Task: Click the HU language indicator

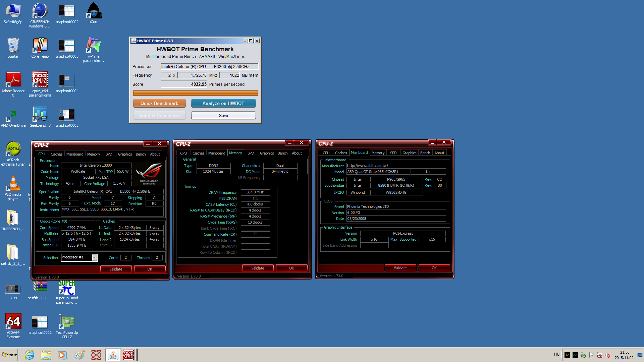Action: pos(557,354)
